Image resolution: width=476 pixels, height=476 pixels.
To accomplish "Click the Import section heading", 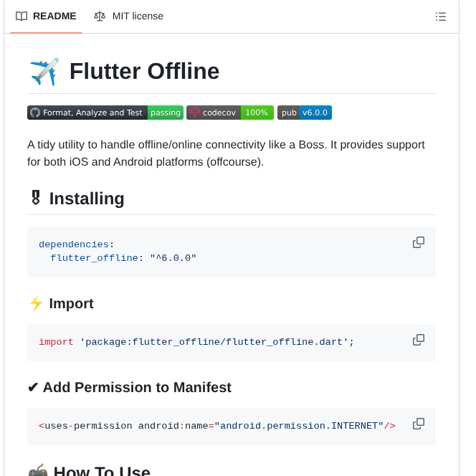I will coord(72,303).
